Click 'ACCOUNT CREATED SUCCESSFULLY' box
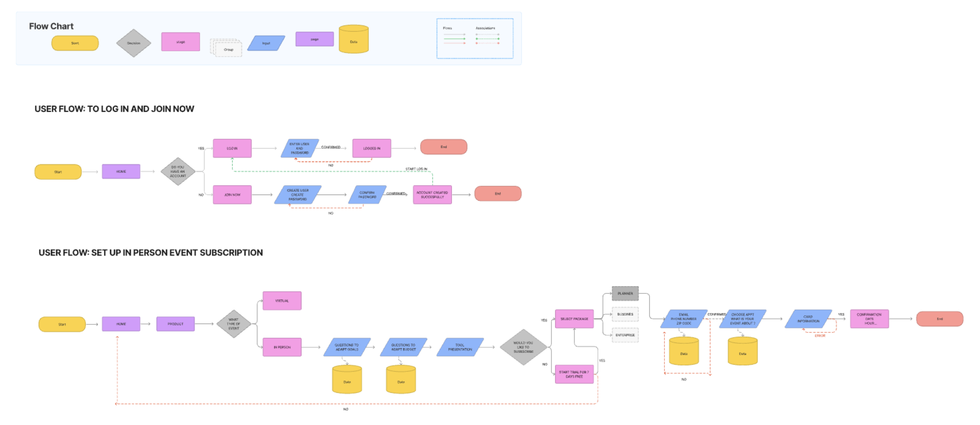 tap(432, 195)
